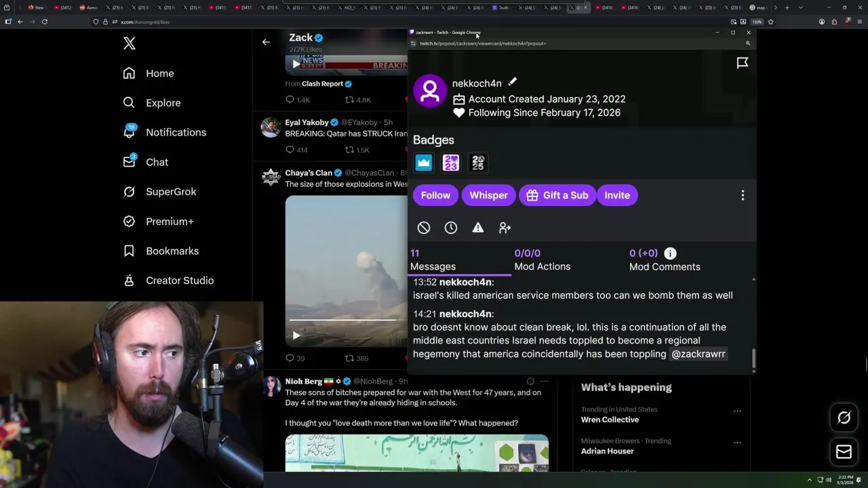Click the Whisper button
The image size is (868, 488).
coord(488,195)
